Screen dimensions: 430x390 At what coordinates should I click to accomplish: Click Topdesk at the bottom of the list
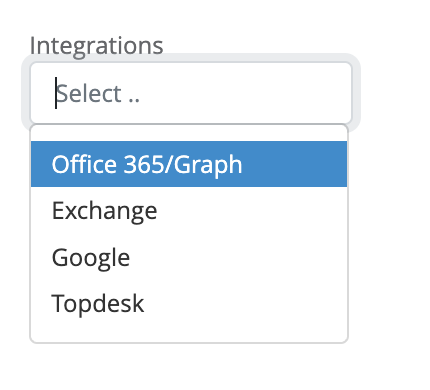tap(189, 303)
